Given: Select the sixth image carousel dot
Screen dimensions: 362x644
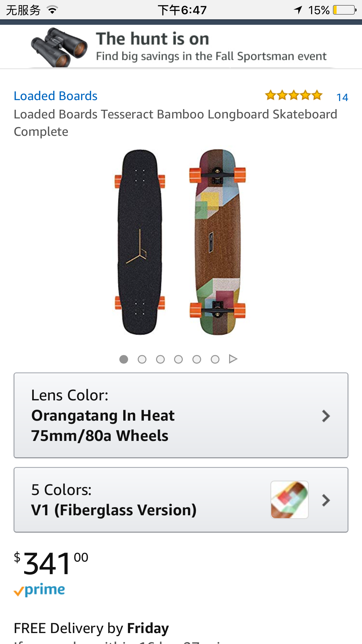Looking at the screenshot, I should pos(215,359).
